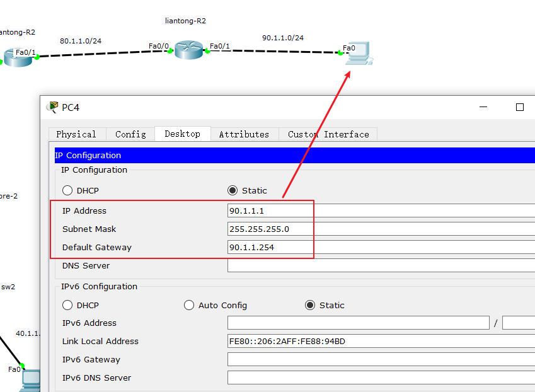The image size is (535, 392).
Task: Click the IPv6 Address input field
Action: coord(359,323)
